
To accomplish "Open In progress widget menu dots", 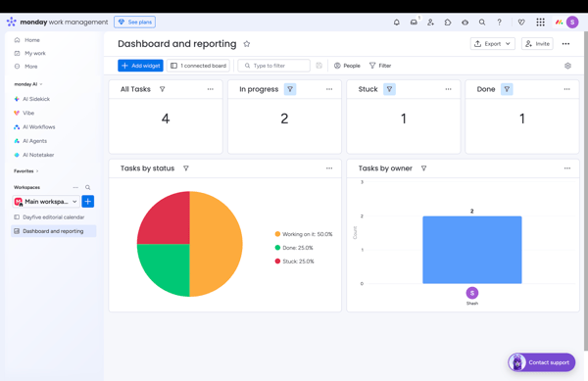I will (329, 89).
